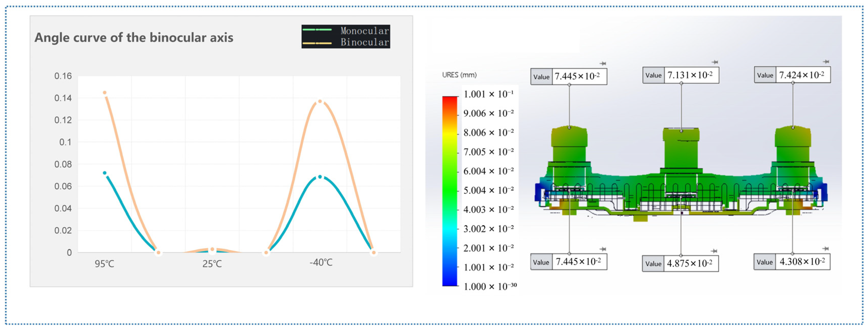The width and height of the screenshot is (868, 330).
Task: Click the -40℃ axis label
Action: click(321, 263)
